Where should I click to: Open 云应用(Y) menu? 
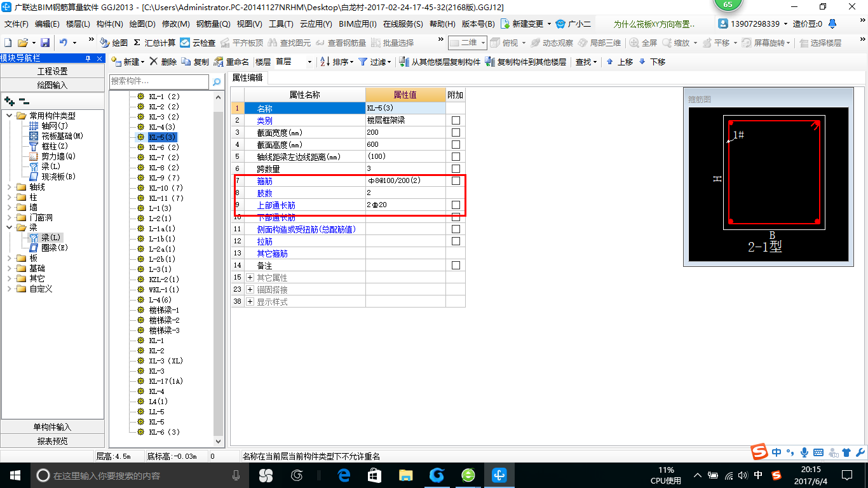click(316, 24)
